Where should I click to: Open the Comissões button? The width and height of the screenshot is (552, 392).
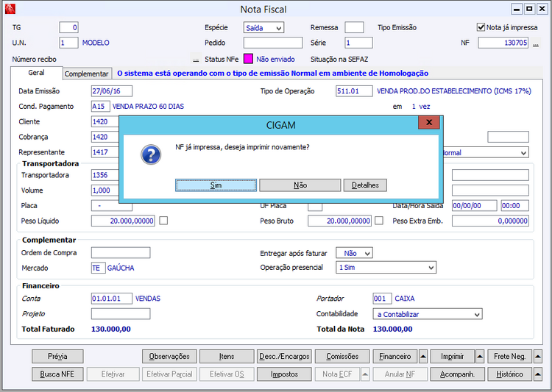pos(342,357)
